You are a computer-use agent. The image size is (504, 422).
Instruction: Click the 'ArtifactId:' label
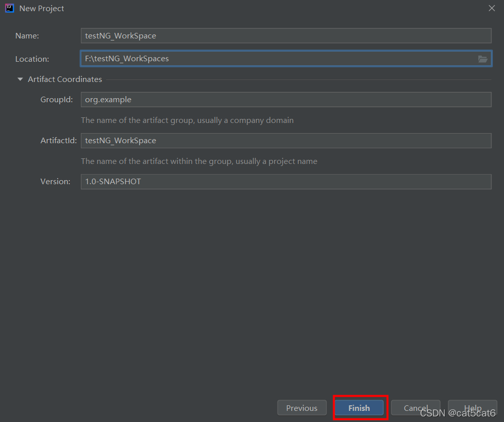click(x=59, y=141)
